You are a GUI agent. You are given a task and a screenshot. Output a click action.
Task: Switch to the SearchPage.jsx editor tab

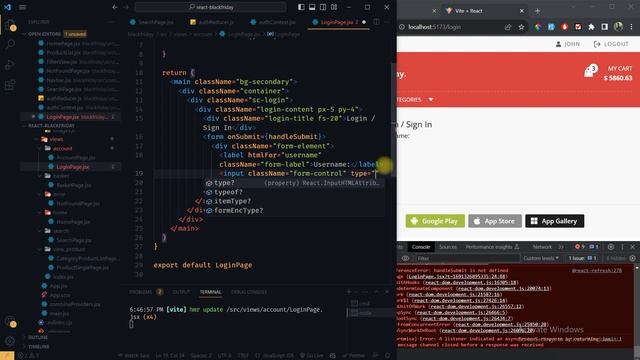[x=152, y=22]
